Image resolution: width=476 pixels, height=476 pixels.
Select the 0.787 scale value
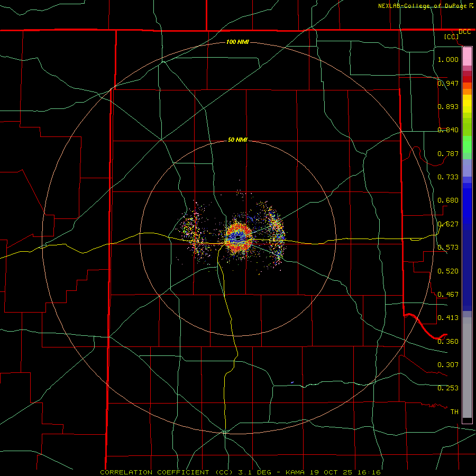(448, 153)
